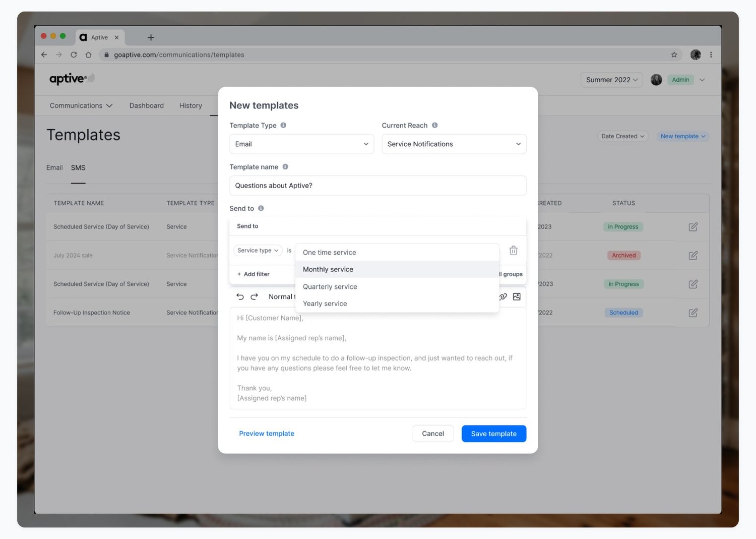The width and height of the screenshot is (756, 539).
Task: Undo in the message editor toolbar
Action: [240, 296]
